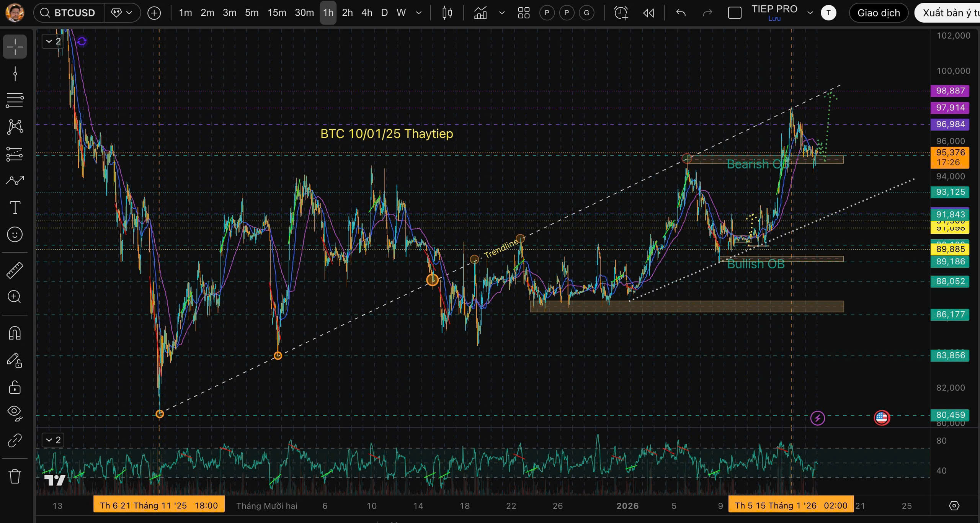
Task: Open candle chart style selector
Action: point(447,13)
